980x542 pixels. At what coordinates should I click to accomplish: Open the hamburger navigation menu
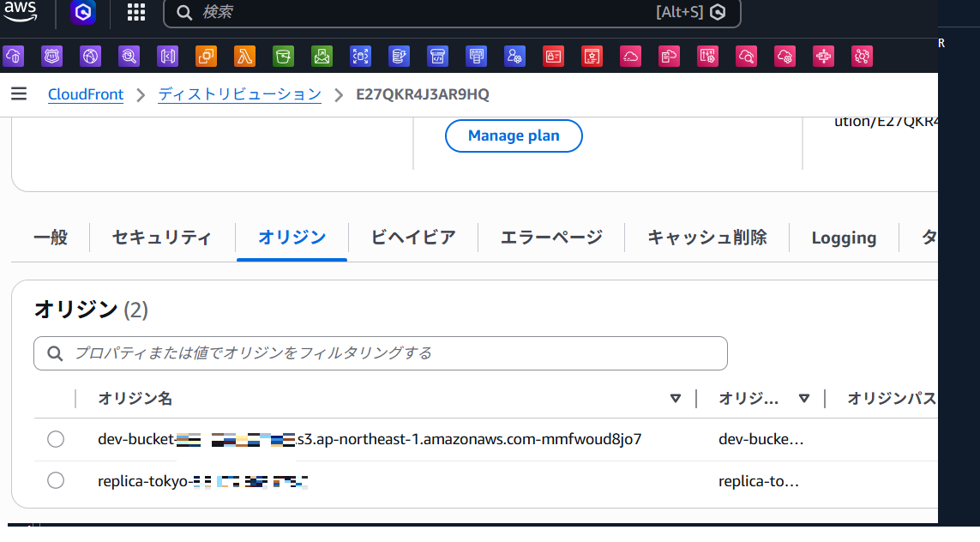pos(19,93)
